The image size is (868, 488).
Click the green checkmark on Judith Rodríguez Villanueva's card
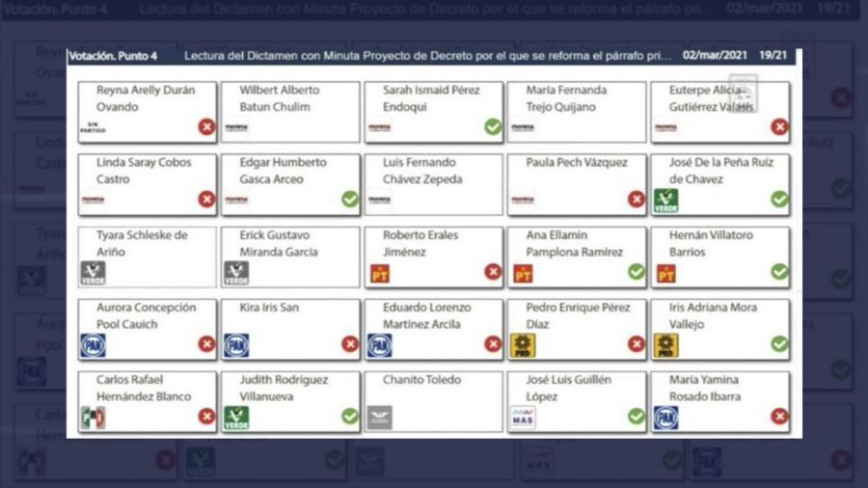(x=349, y=417)
